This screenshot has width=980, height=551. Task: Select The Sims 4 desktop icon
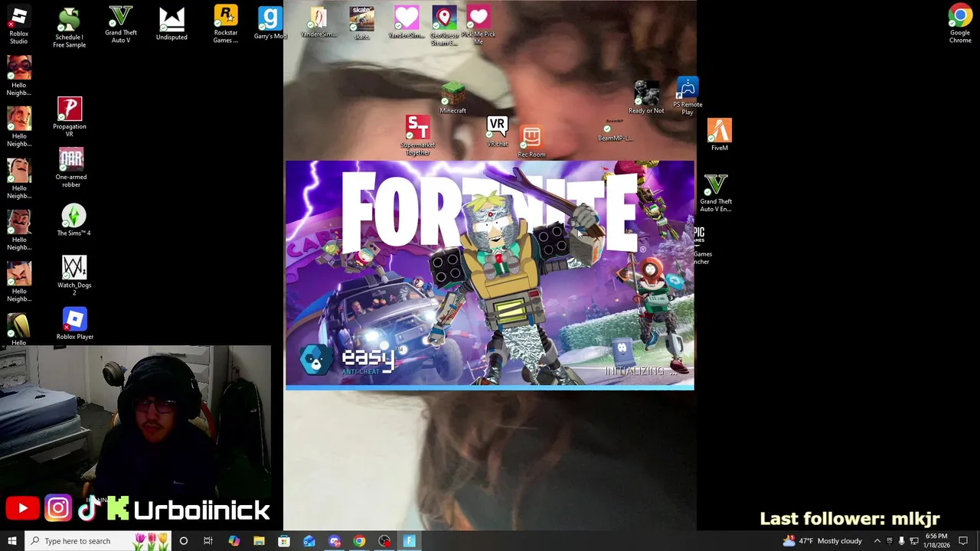[73, 220]
